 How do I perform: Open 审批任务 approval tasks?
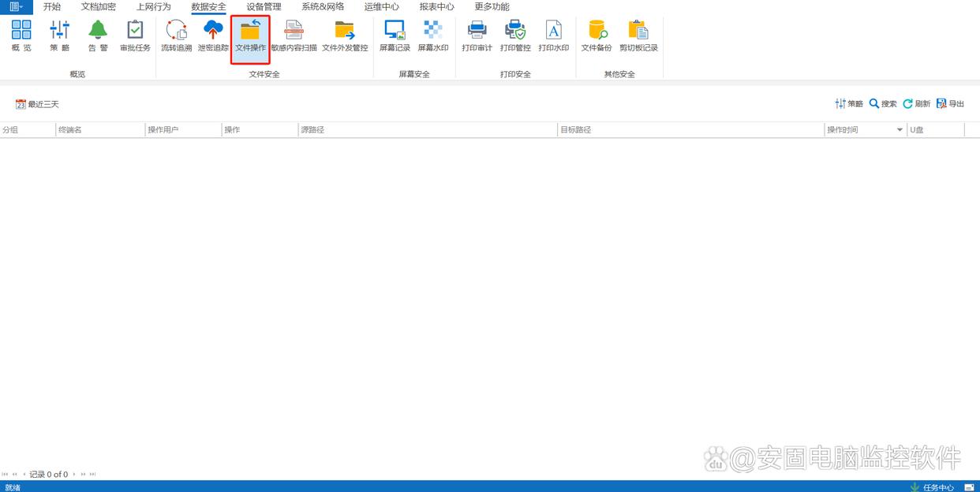[135, 36]
